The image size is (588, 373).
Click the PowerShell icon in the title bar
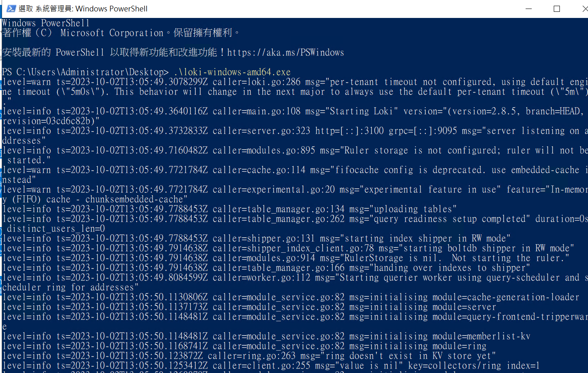11,9
